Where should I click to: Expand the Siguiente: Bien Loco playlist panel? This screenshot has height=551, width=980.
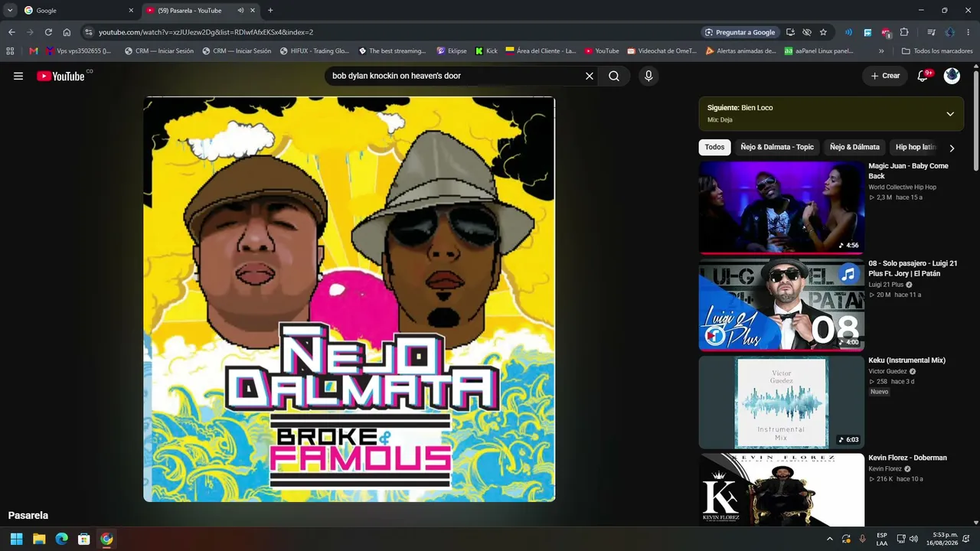click(x=950, y=114)
